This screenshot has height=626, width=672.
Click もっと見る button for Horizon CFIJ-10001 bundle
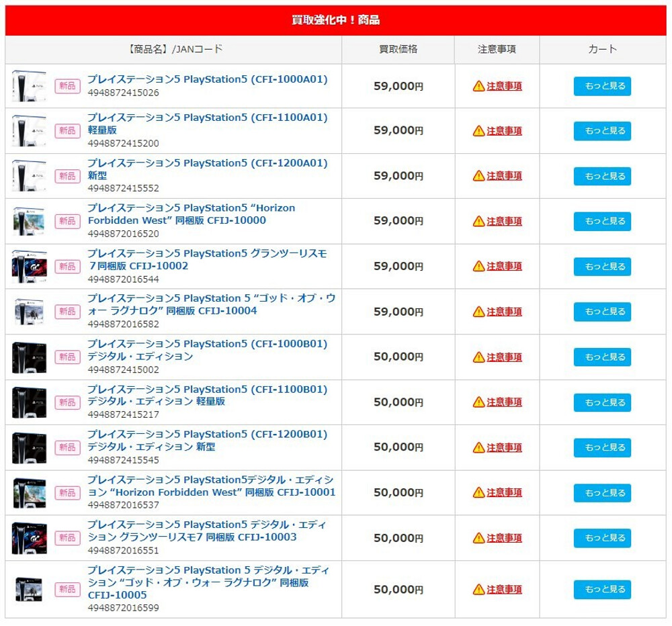pos(602,493)
